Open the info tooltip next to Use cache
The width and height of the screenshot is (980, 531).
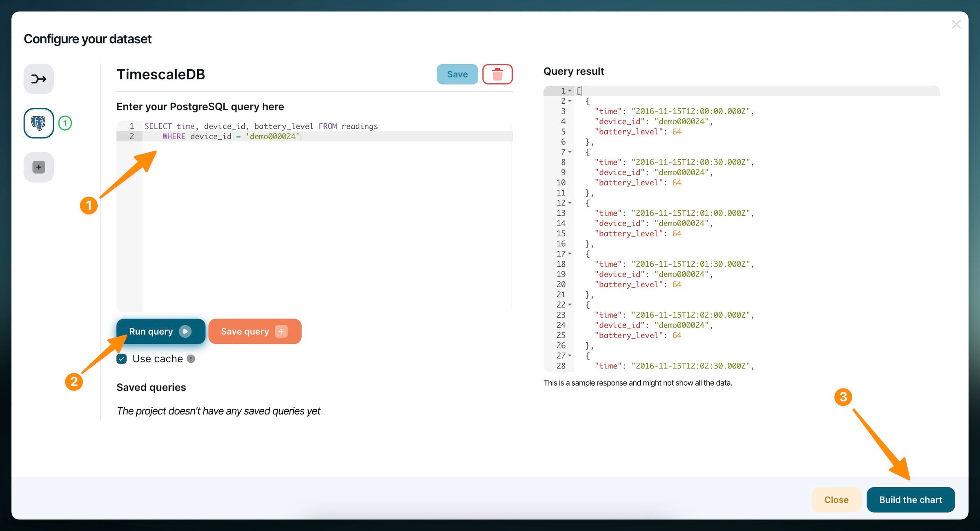point(190,359)
